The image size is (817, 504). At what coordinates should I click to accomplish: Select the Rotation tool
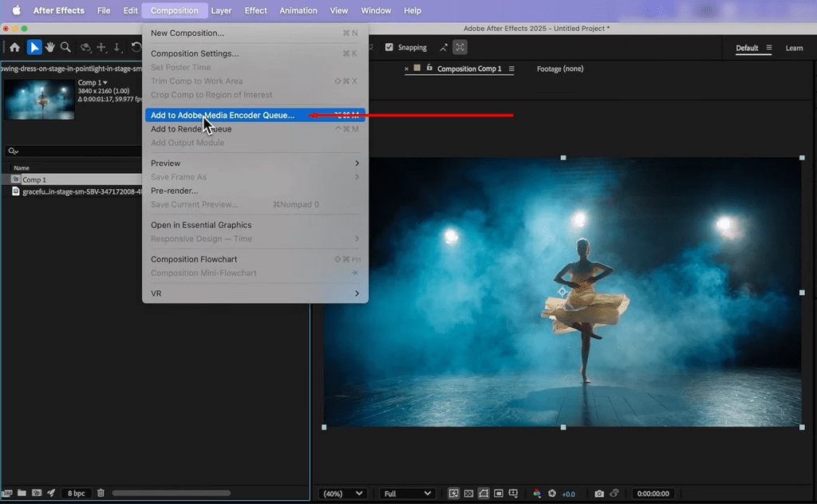[136, 47]
